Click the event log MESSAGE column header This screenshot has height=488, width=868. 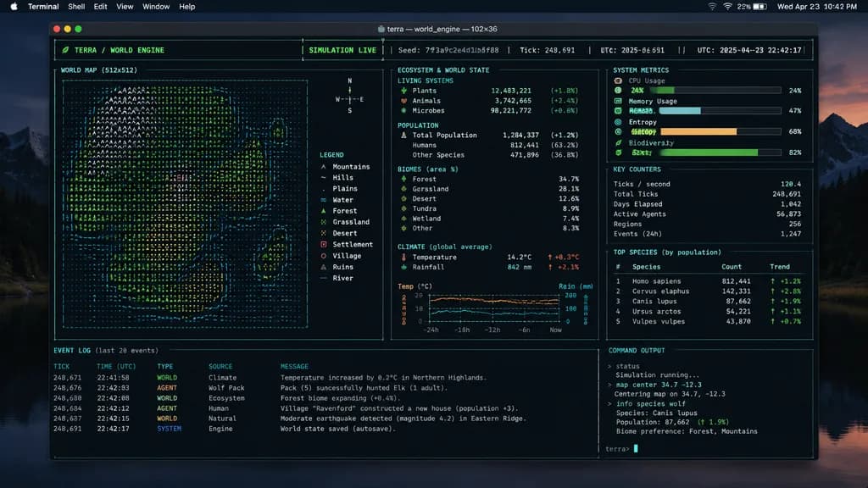(294, 366)
